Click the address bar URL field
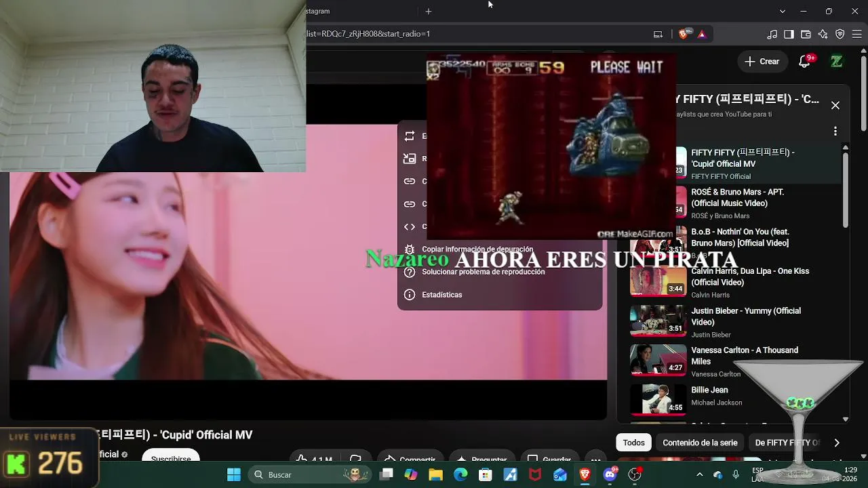The image size is (868, 488). coord(475,34)
